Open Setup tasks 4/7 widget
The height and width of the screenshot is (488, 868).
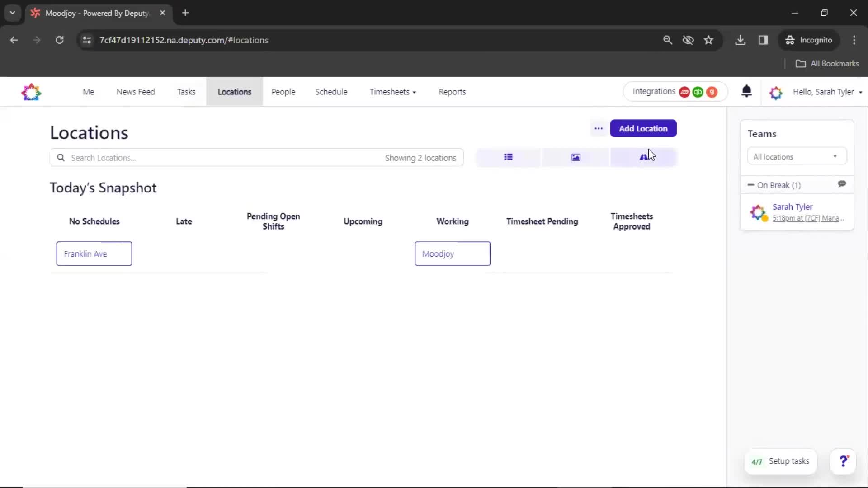point(781,461)
